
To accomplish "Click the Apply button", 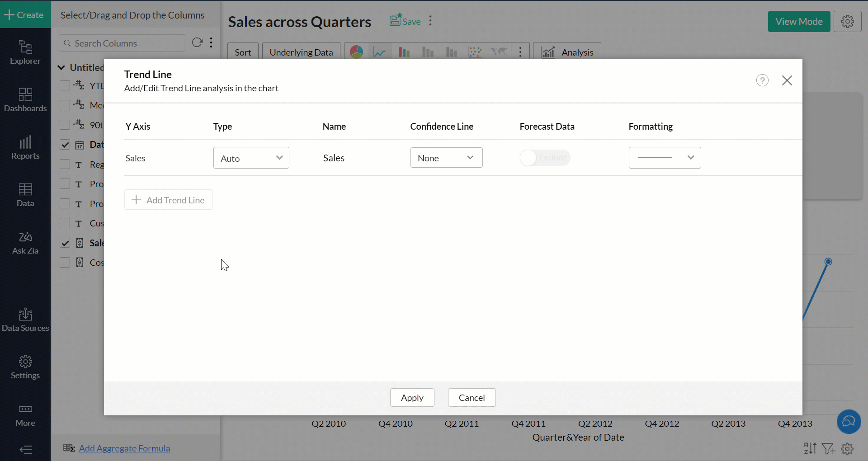I will pyautogui.click(x=412, y=398).
